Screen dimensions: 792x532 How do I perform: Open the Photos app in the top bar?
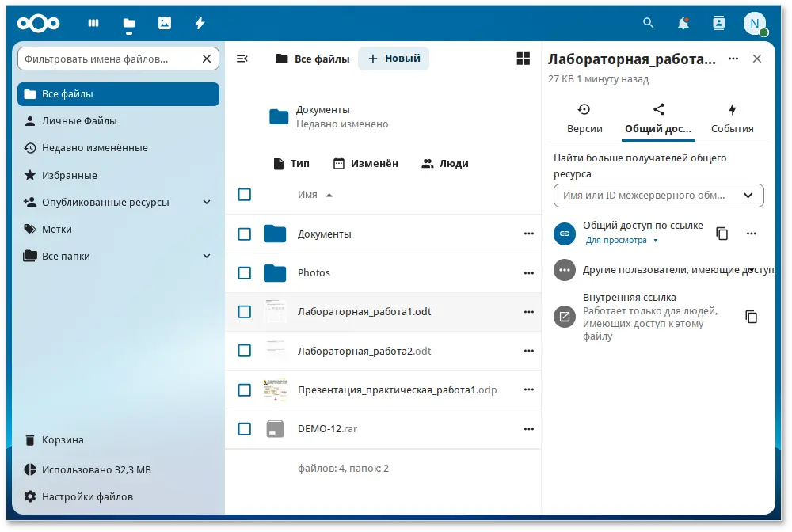[164, 23]
